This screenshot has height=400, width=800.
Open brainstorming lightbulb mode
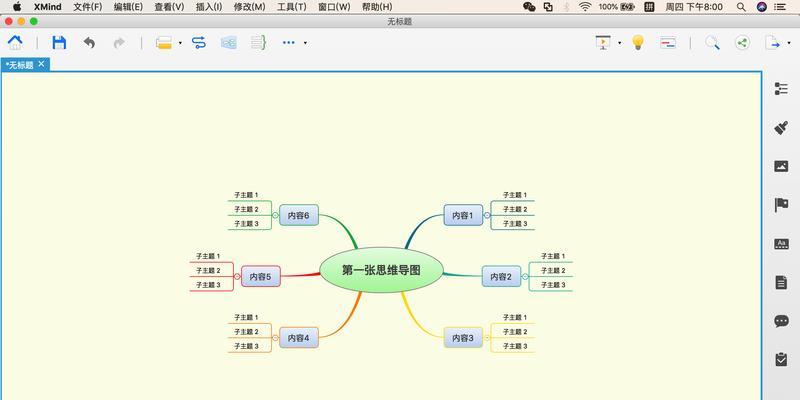pos(638,42)
